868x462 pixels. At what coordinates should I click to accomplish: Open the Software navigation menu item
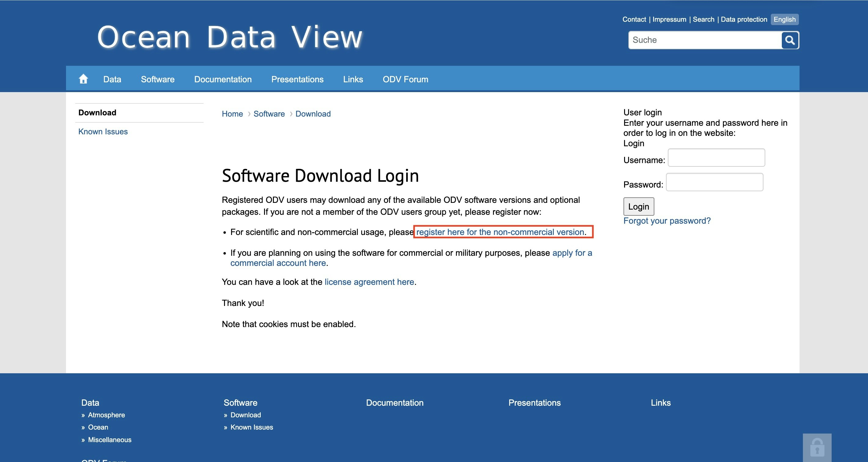click(157, 79)
